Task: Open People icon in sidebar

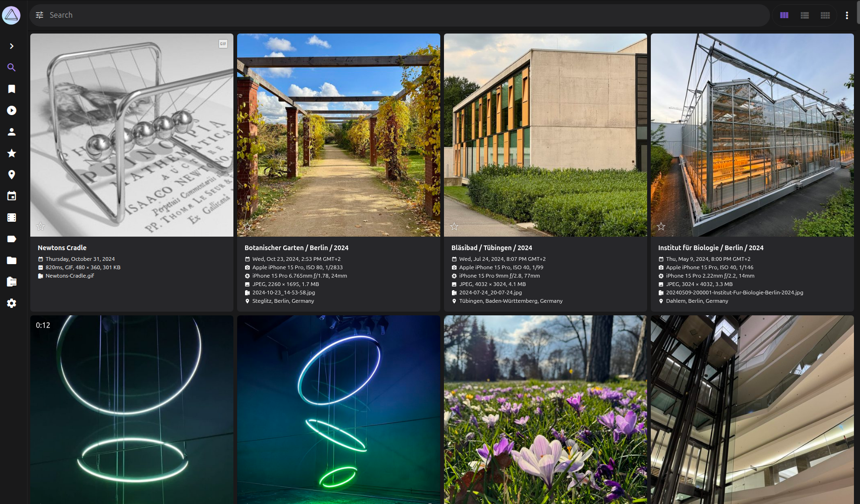Action: pos(12,132)
